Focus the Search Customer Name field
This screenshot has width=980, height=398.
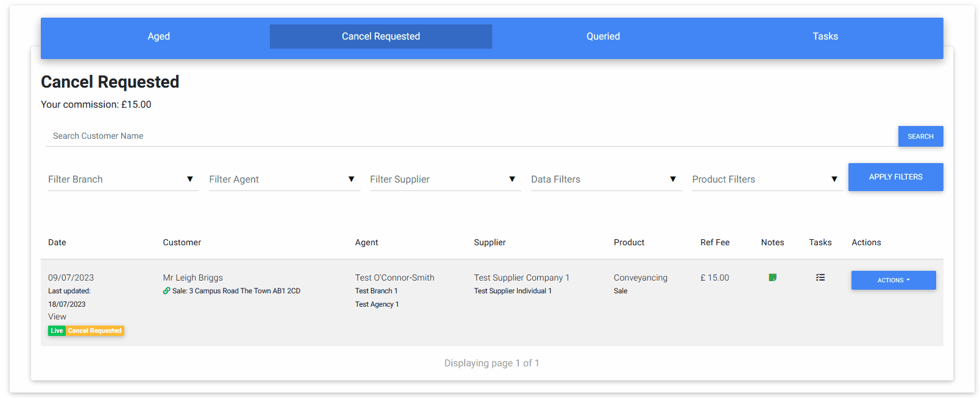click(470, 136)
